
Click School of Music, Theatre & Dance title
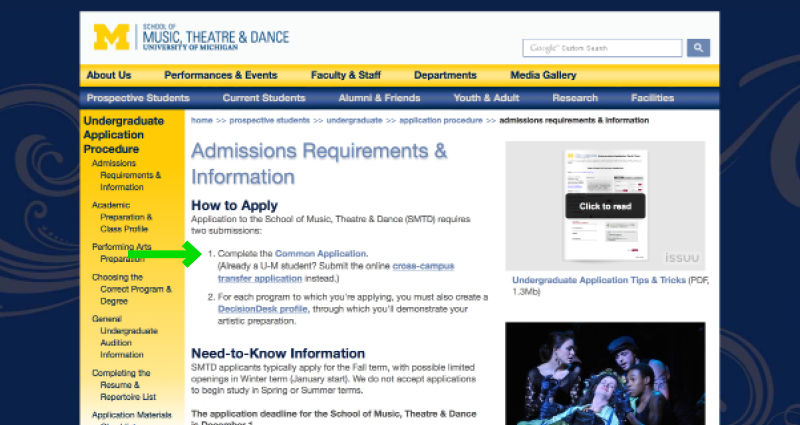point(215,37)
